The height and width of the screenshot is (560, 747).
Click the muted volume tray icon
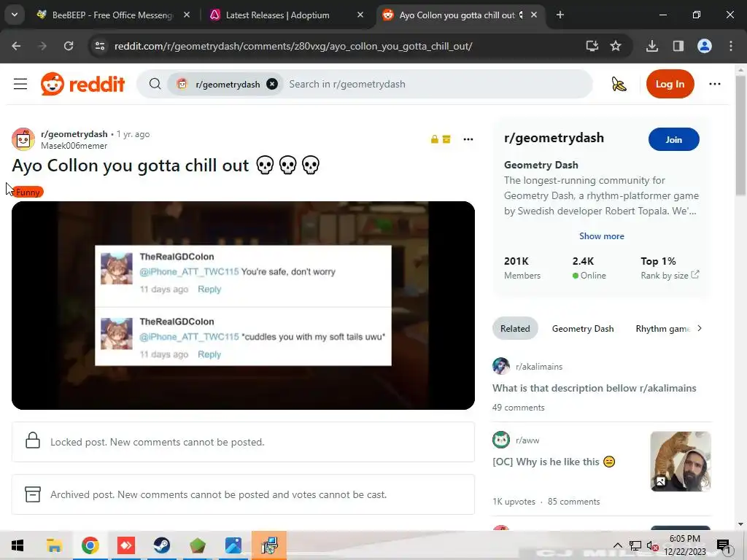(653, 545)
